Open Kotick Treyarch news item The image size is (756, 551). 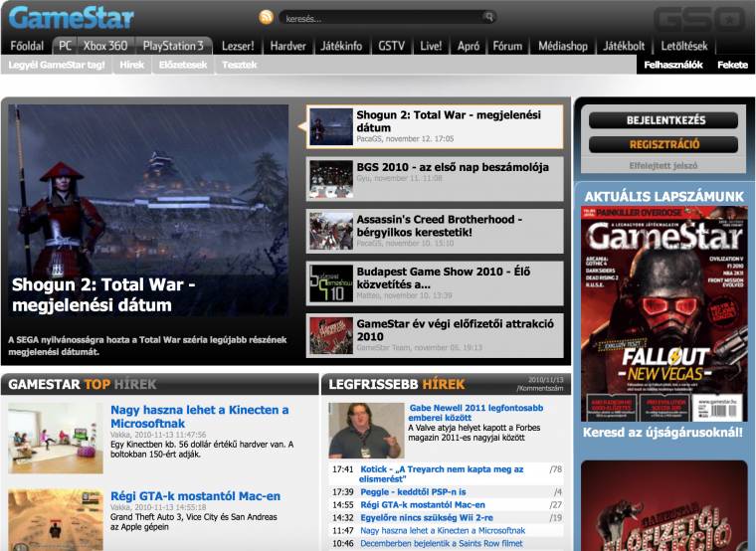441,473
